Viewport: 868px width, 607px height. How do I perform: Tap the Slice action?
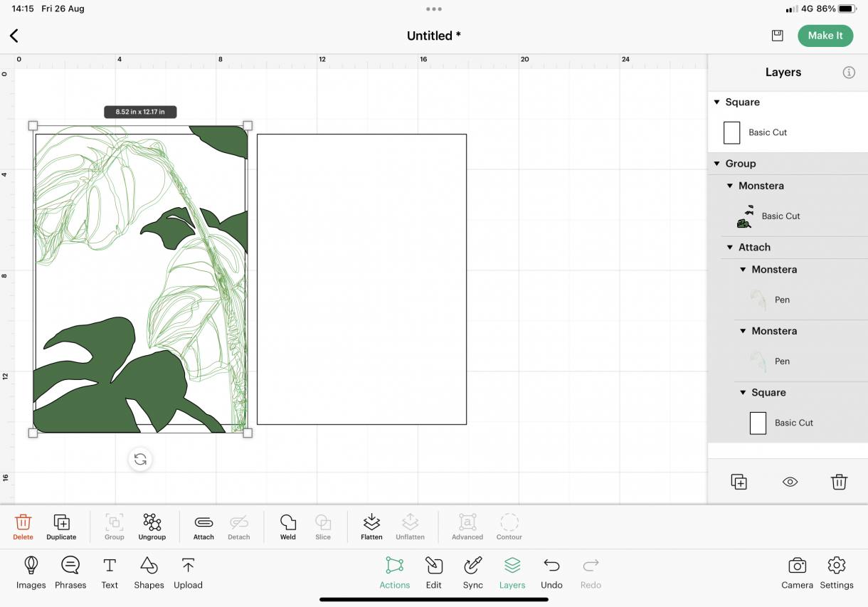(323, 527)
